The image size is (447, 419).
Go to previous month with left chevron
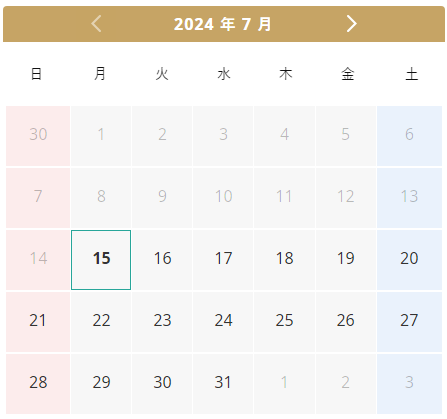(x=96, y=24)
